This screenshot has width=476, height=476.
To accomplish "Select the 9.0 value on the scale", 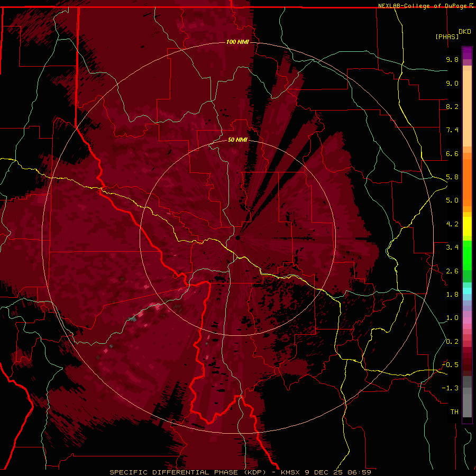I will coord(452,83).
